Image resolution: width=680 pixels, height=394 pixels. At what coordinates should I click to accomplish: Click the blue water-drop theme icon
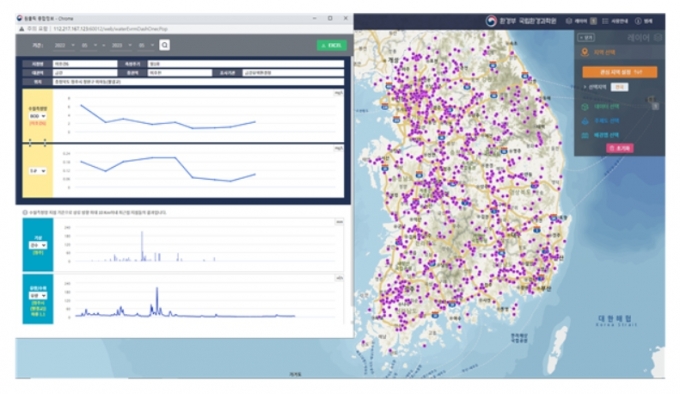click(585, 121)
